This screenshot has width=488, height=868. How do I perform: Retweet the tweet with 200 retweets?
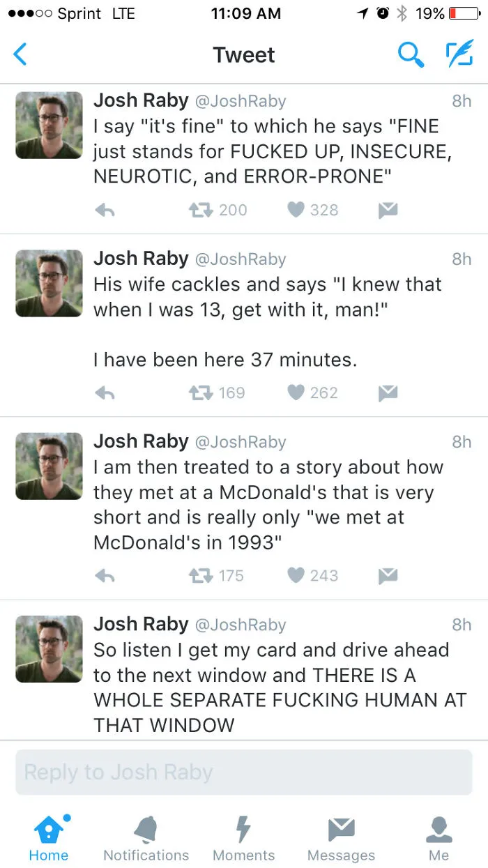[201, 210]
